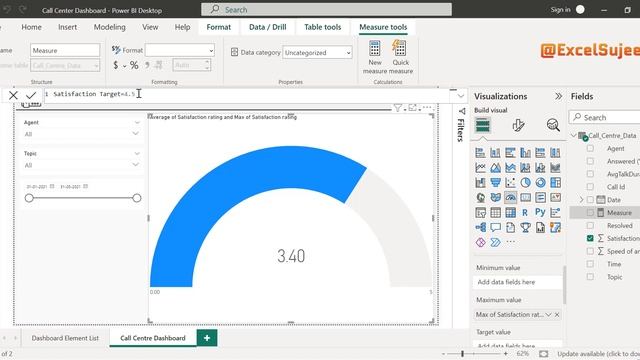Choose the Line chart visualization

pyautogui.click(x=480, y=168)
